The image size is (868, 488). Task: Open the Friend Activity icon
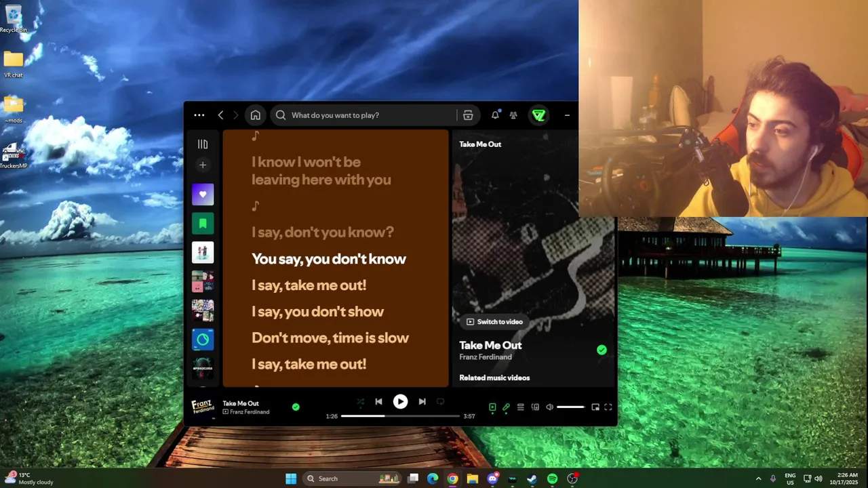pyautogui.click(x=513, y=115)
